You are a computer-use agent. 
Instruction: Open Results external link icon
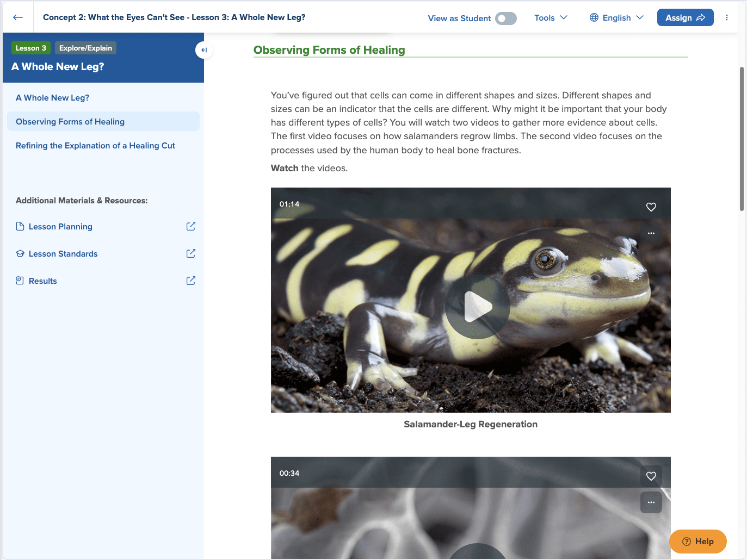coord(191,281)
